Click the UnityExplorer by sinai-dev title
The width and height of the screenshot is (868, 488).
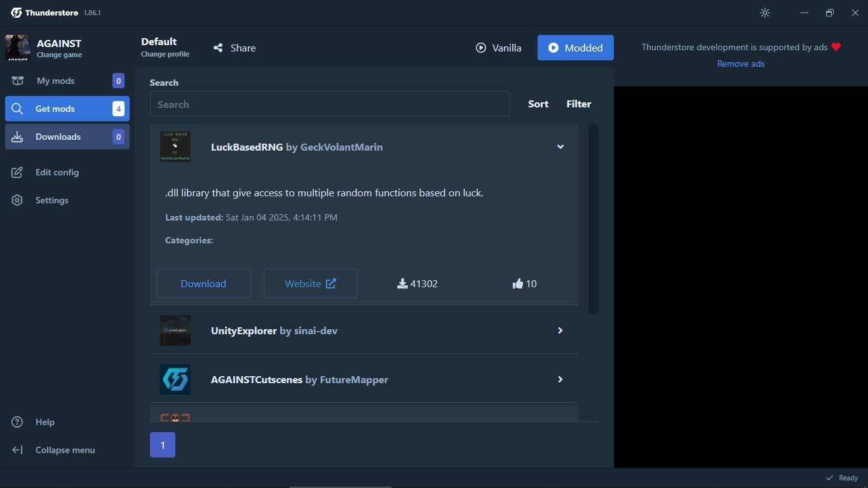tap(274, 330)
